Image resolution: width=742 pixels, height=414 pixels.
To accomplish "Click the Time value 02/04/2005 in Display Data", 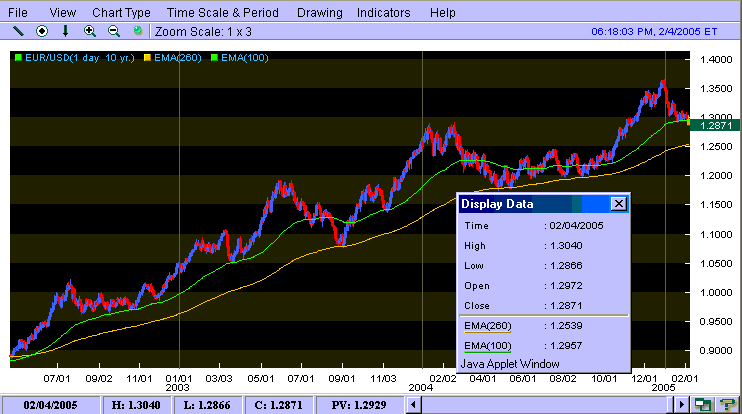I will (x=576, y=226).
